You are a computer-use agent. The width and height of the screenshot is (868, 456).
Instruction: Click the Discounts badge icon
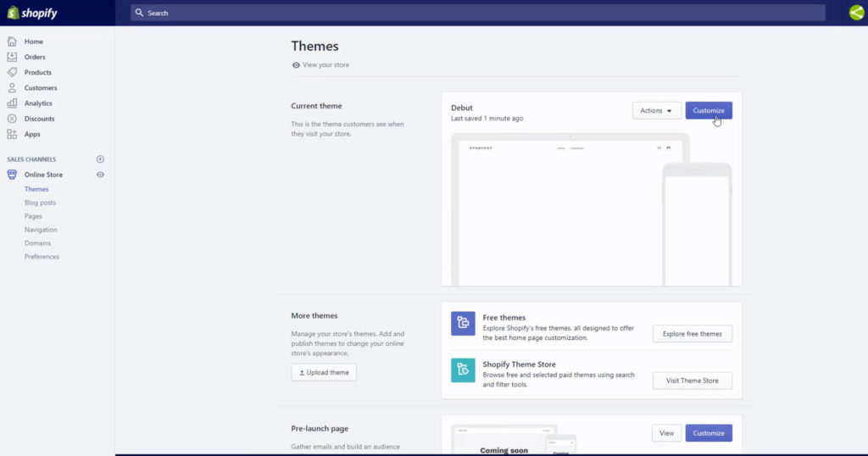coord(12,119)
